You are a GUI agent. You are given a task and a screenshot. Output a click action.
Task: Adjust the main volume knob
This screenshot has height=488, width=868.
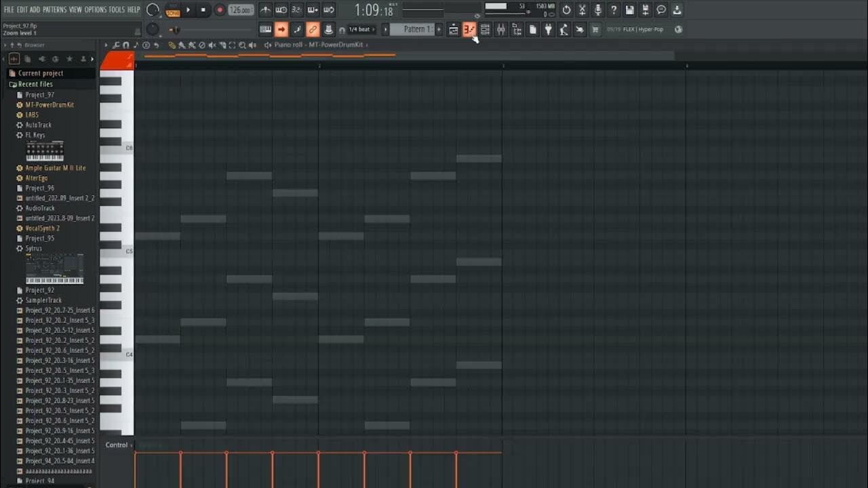point(153,10)
